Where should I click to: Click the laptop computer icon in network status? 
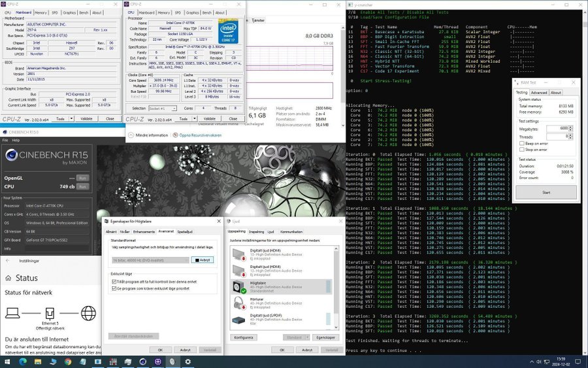coord(12,313)
